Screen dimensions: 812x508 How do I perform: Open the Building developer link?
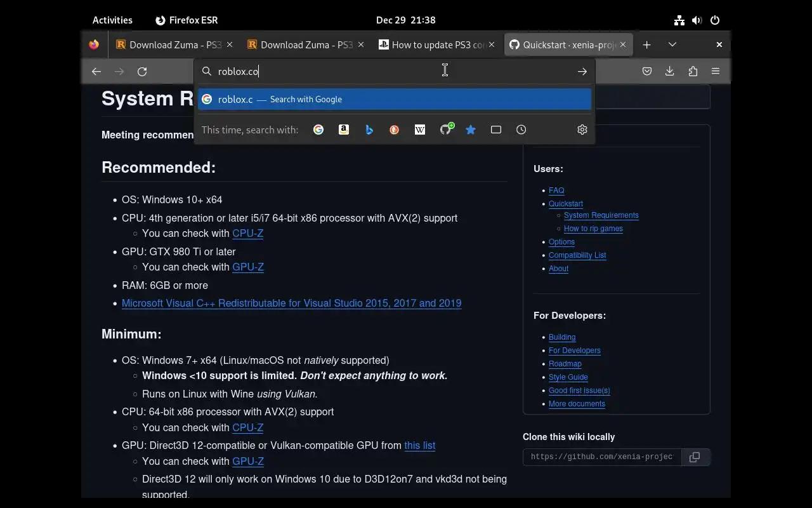click(562, 337)
